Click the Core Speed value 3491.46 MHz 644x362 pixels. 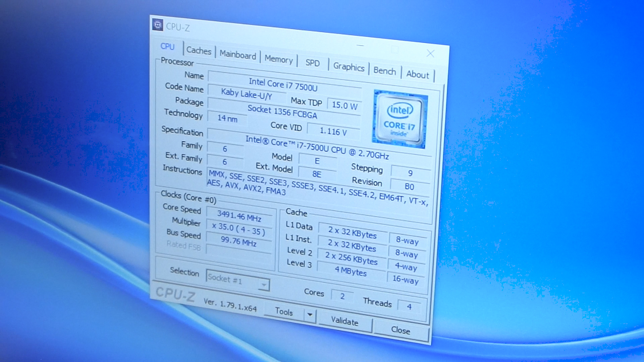pyautogui.click(x=239, y=216)
